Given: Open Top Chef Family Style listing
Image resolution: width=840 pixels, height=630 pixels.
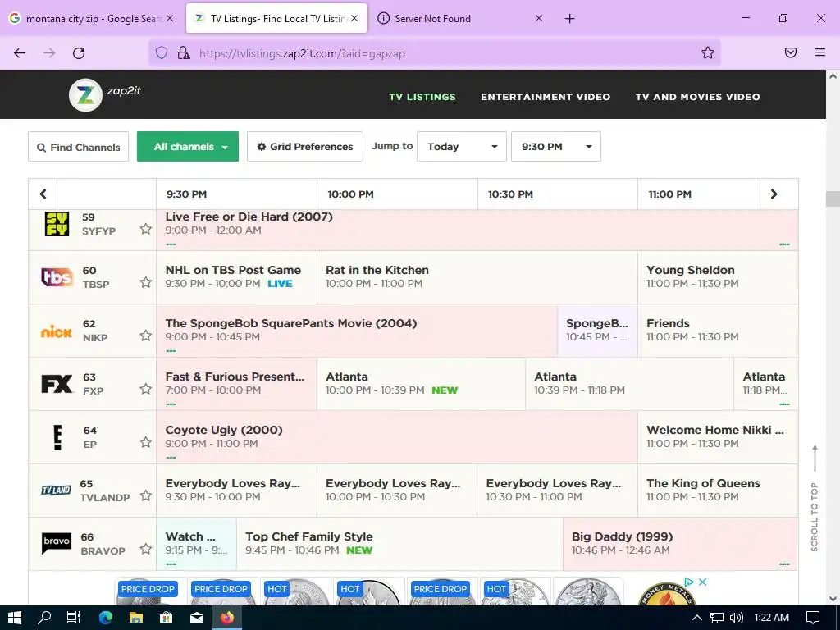Looking at the screenshot, I should click(399, 543).
